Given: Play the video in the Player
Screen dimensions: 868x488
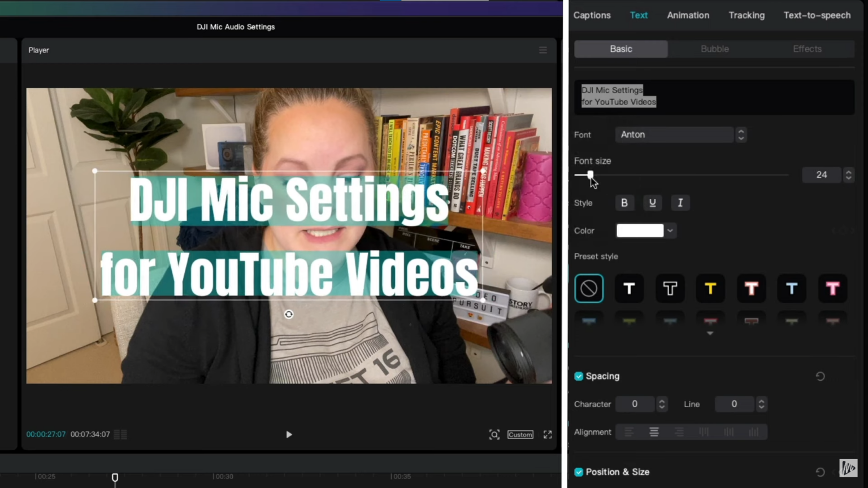Looking at the screenshot, I should 289,434.
